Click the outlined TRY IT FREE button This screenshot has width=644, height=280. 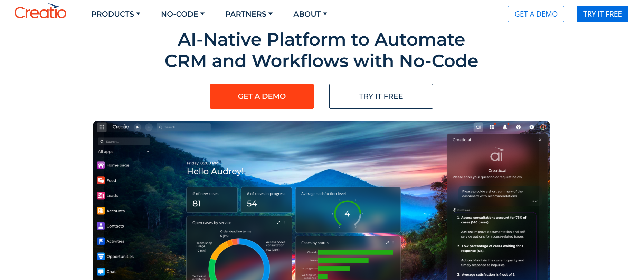click(381, 96)
